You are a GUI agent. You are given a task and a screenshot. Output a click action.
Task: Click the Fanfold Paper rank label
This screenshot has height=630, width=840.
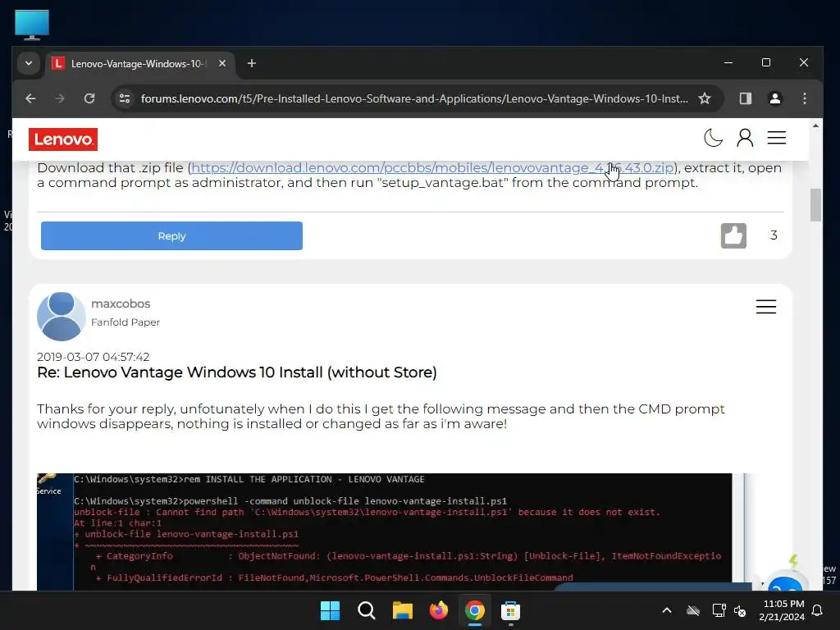(126, 322)
